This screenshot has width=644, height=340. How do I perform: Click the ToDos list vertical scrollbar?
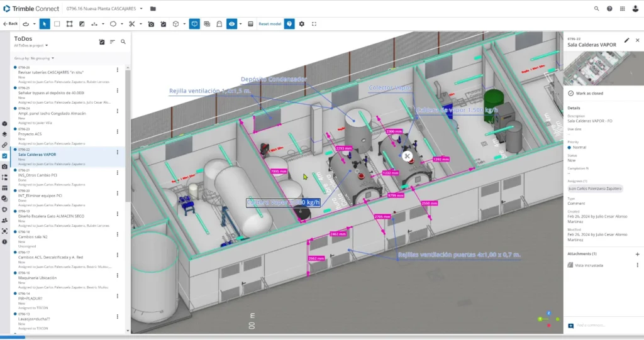pos(128,136)
